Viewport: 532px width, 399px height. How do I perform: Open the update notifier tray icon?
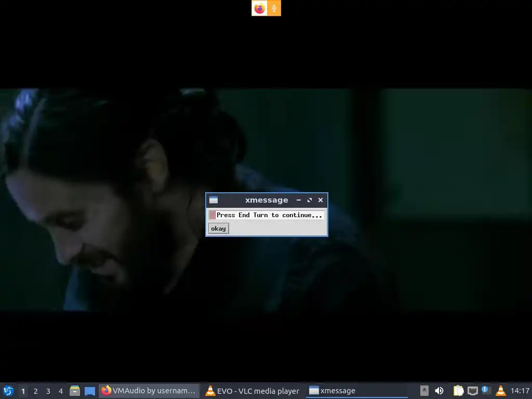point(486,390)
